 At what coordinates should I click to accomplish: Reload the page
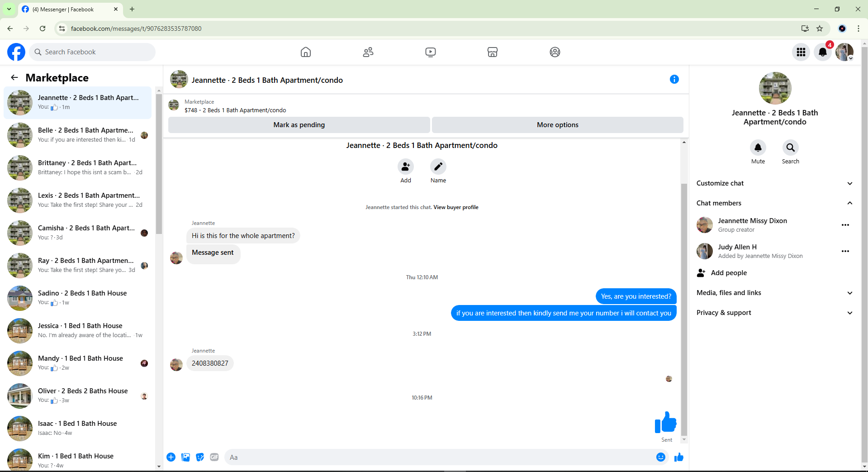coord(43,29)
